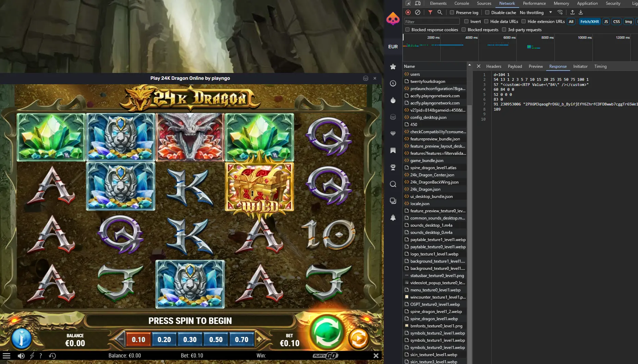
Task: Click the sidebar diamond icon
Action: tap(393, 134)
